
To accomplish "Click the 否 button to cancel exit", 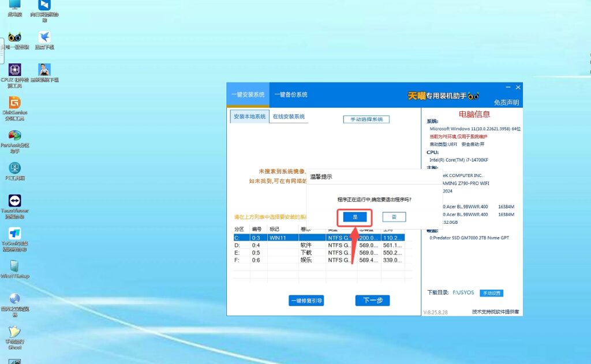I will 394,217.
